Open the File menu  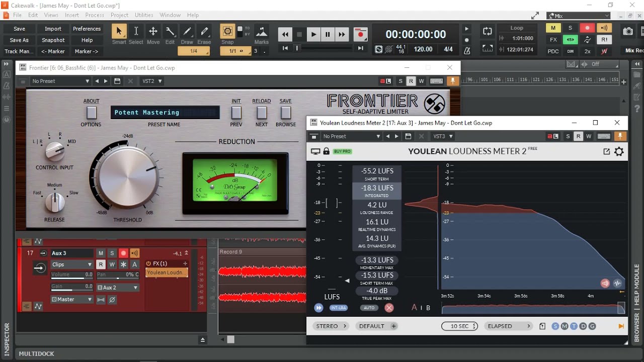[x=18, y=15]
